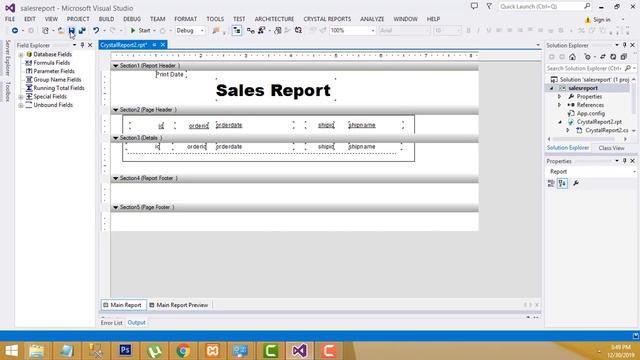Image resolution: width=640 pixels, height=360 pixels.
Task: Click the Alphabetical sort icon in Properties
Action: [562, 183]
